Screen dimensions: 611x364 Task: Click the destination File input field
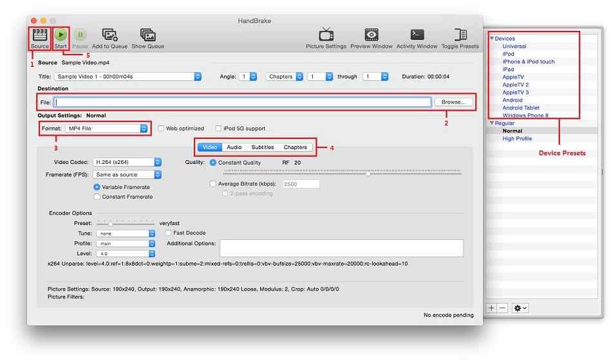(243, 102)
